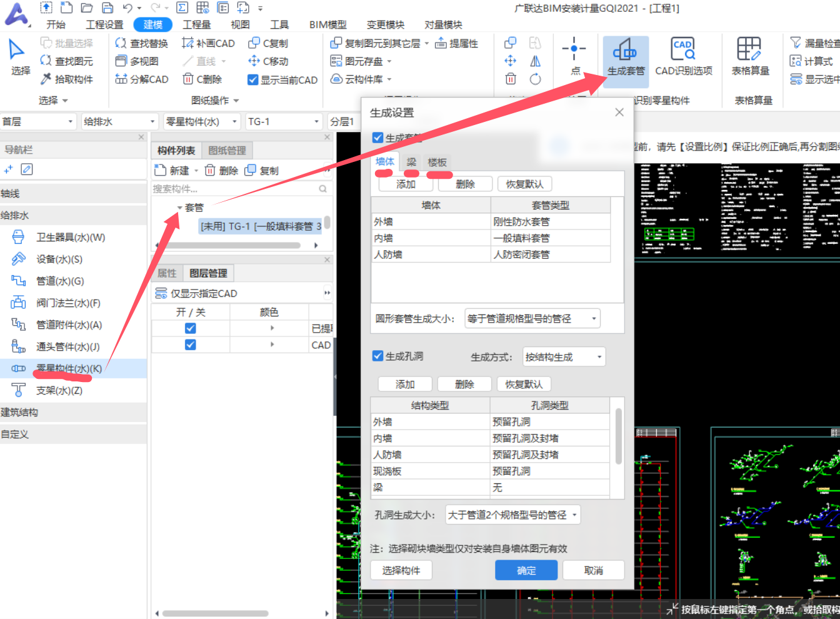Click 补画CAD tool

pos(208,43)
